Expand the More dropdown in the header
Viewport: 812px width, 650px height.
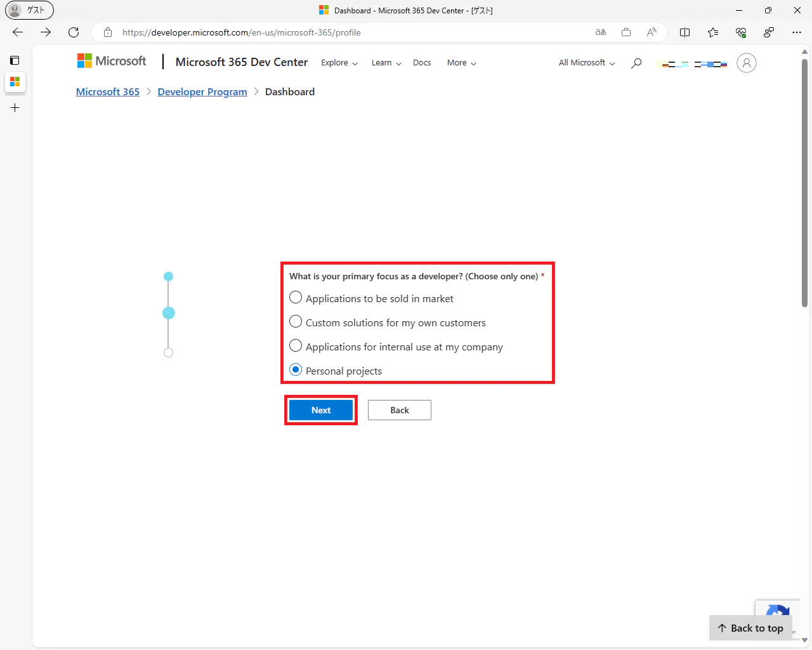(462, 63)
